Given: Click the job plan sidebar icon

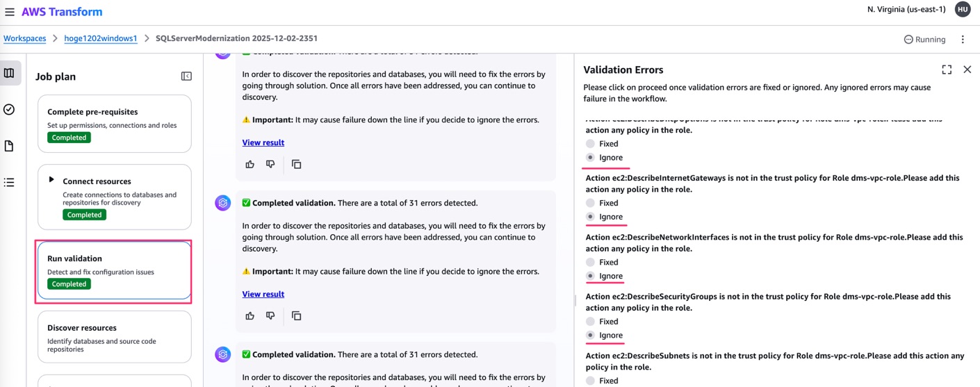Looking at the screenshot, I should click(x=9, y=73).
